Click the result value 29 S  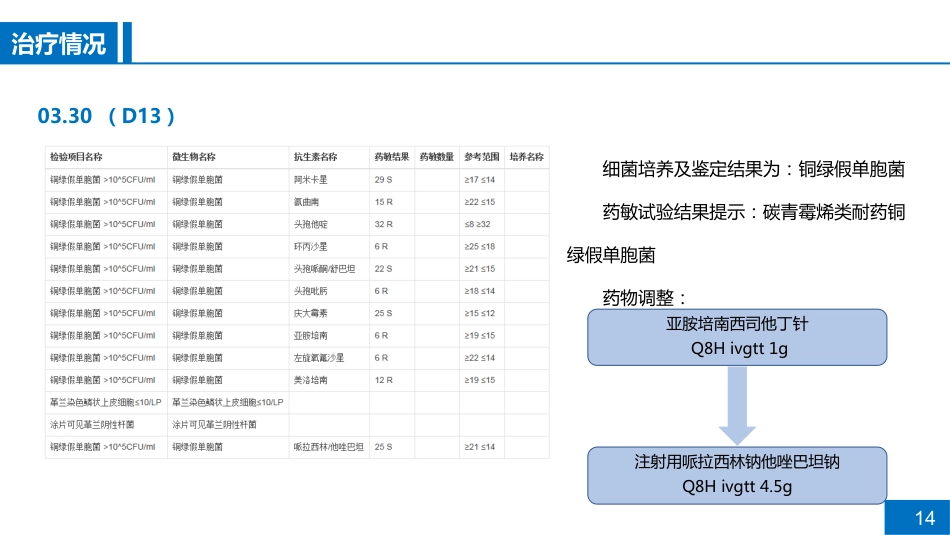[x=384, y=180]
